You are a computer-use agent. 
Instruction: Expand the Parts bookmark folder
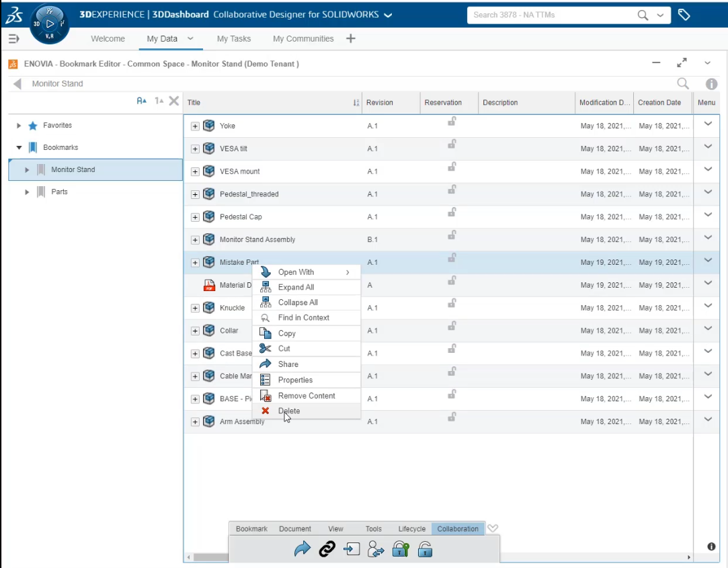click(x=28, y=192)
